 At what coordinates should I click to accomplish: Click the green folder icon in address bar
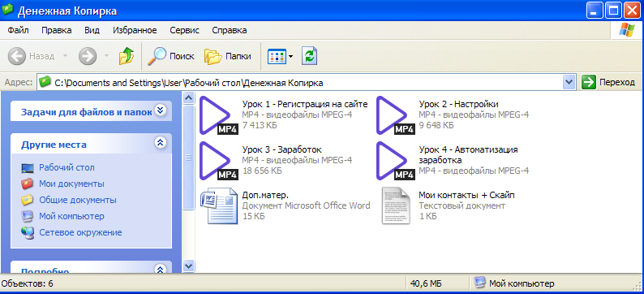[45, 82]
